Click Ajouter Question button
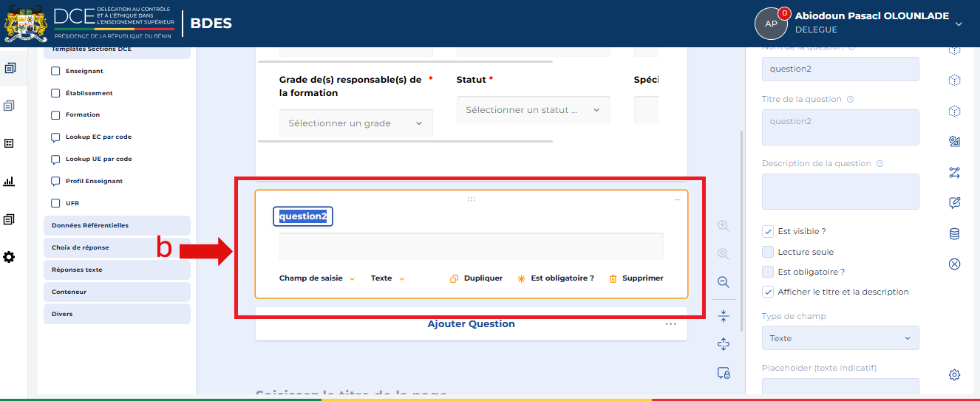Image resolution: width=980 pixels, height=401 pixels. click(x=472, y=324)
